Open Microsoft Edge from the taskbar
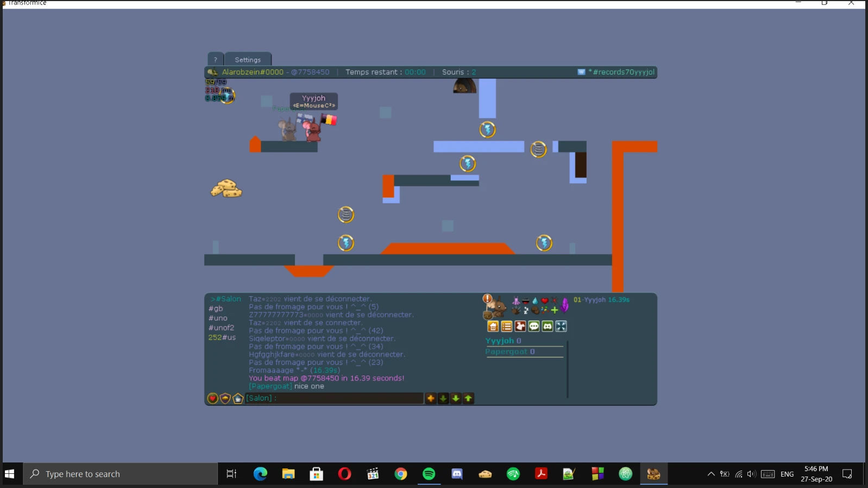The height and width of the screenshot is (488, 868). (260, 474)
